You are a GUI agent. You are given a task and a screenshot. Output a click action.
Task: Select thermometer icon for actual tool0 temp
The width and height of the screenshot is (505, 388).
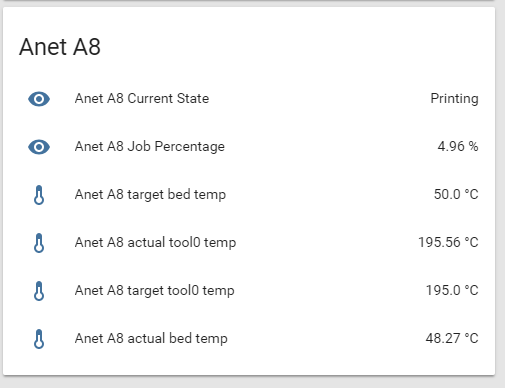[39, 243]
